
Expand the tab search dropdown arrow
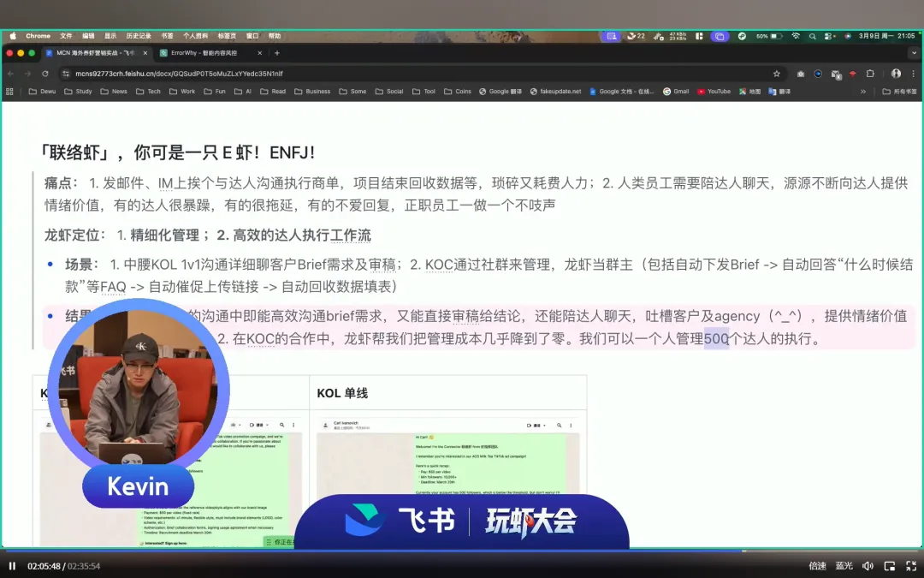[914, 53]
